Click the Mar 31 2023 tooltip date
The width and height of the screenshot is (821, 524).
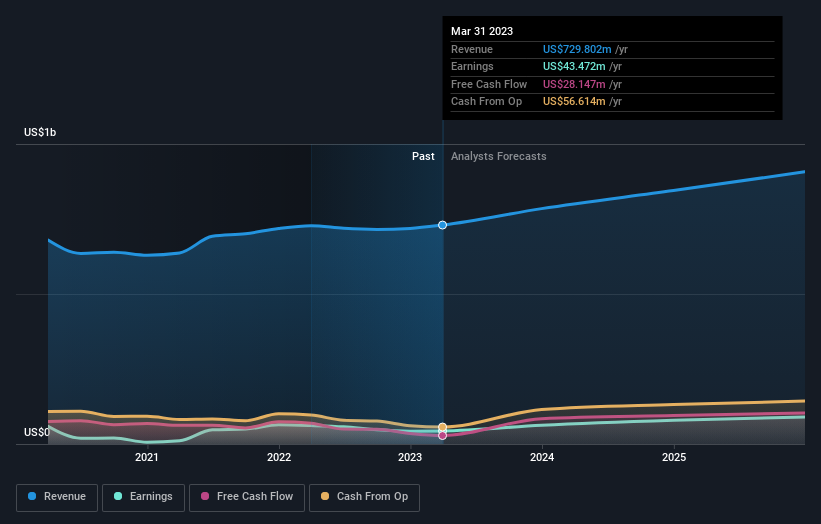(x=482, y=31)
